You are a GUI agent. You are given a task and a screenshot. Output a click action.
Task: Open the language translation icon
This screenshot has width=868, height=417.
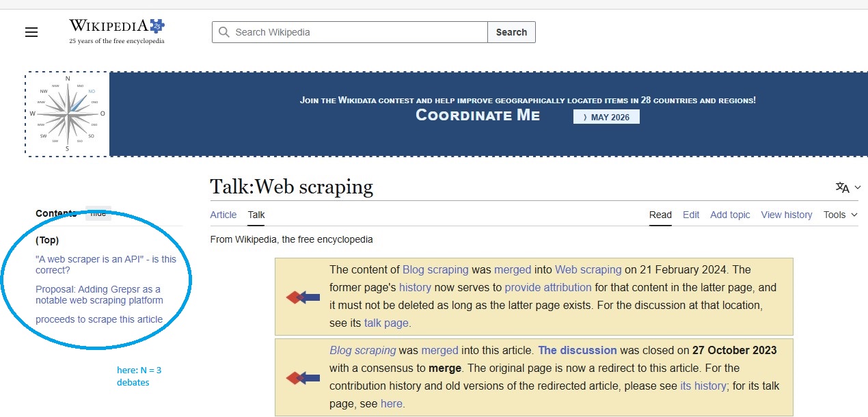pyautogui.click(x=842, y=187)
